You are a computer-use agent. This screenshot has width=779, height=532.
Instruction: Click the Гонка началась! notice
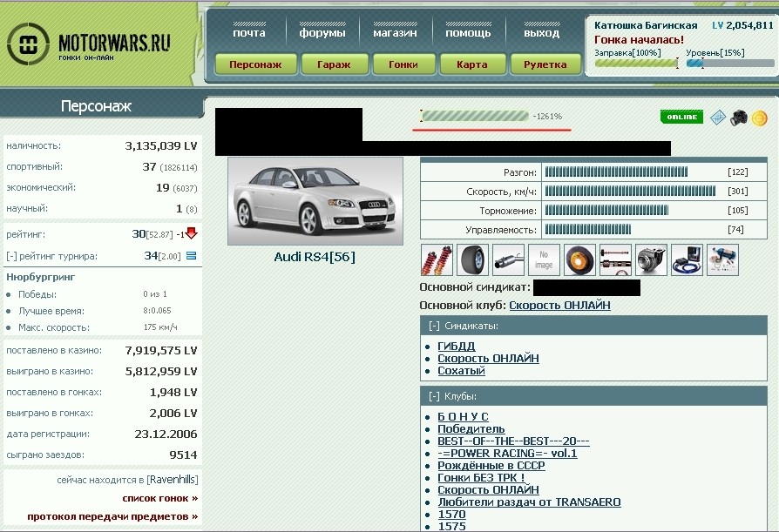click(x=639, y=40)
